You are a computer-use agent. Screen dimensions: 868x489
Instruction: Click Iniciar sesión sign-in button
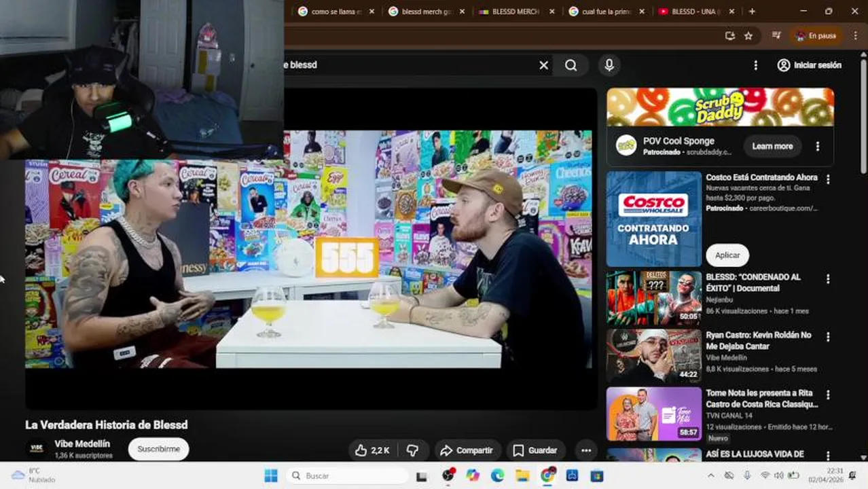[x=810, y=65]
